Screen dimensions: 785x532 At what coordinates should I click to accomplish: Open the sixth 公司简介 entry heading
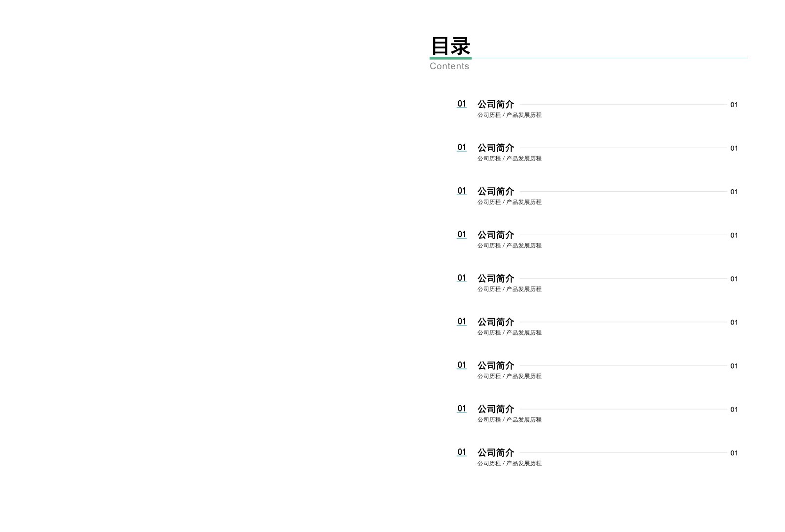[496, 322]
